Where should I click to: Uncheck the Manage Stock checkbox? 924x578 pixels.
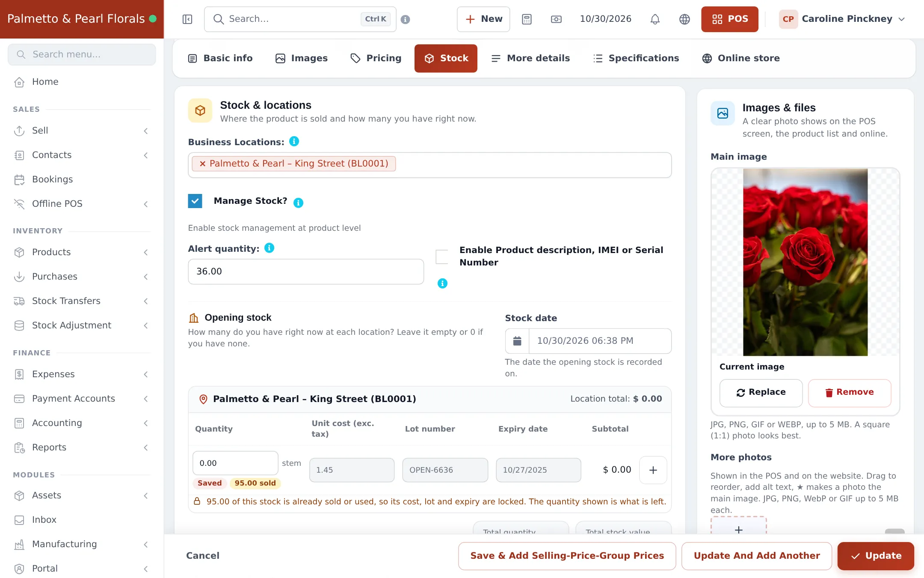[195, 201]
